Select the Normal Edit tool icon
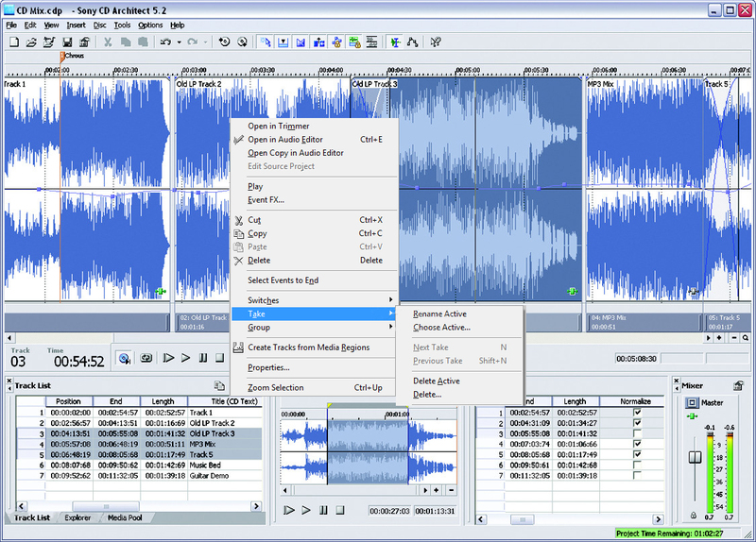The image size is (756, 542). click(395, 42)
